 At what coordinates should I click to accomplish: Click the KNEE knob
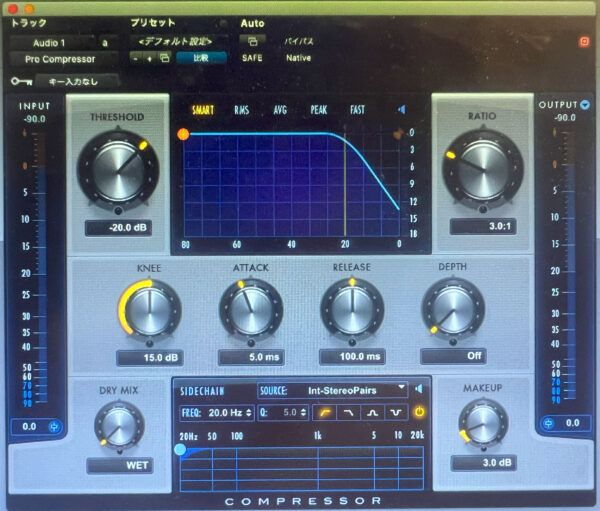click(x=150, y=312)
